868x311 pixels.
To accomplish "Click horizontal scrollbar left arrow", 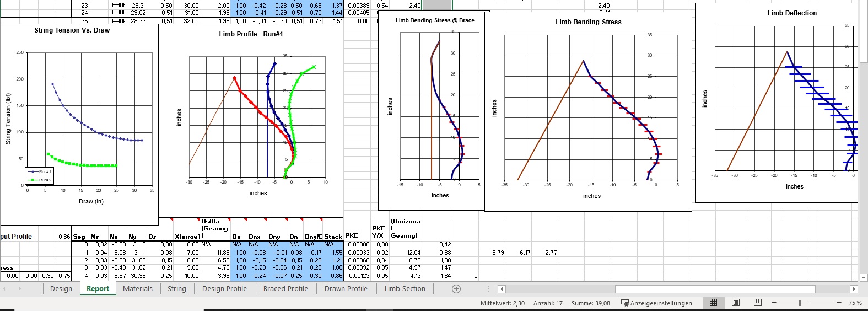I will [502, 289].
